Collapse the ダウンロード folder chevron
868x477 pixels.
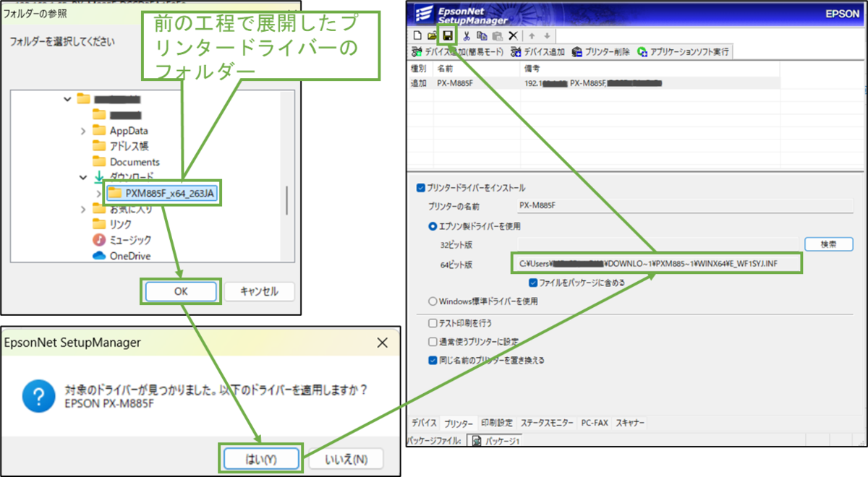point(83,177)
